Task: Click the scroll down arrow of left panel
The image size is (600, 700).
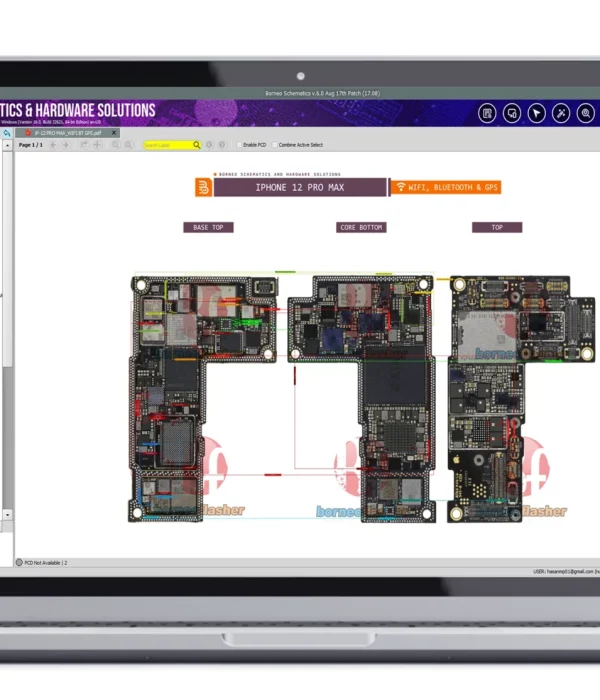Action: [x=8, y=514]
